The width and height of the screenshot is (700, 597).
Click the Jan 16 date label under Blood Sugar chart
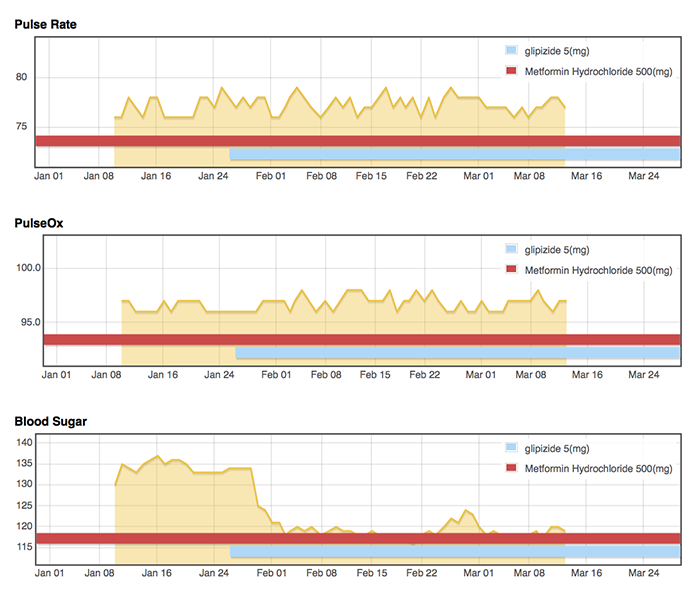coord(156,574)
